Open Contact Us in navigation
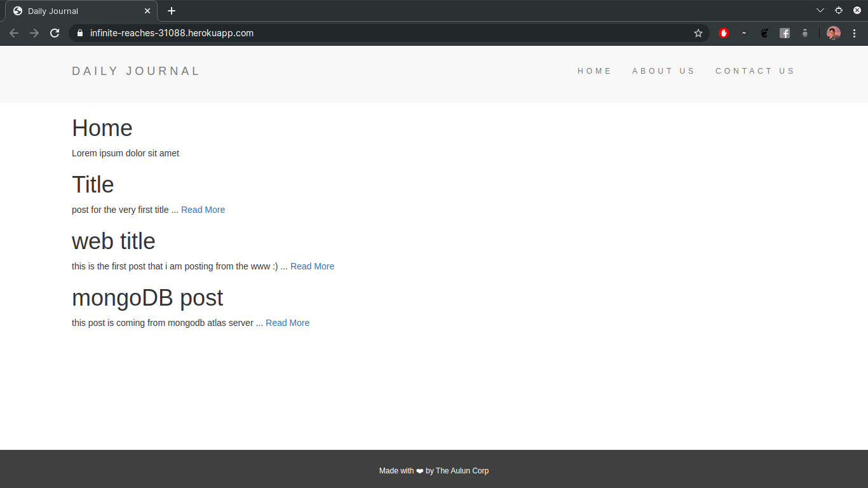Viewport: 868px width, 488px height. tap(755, 71)
